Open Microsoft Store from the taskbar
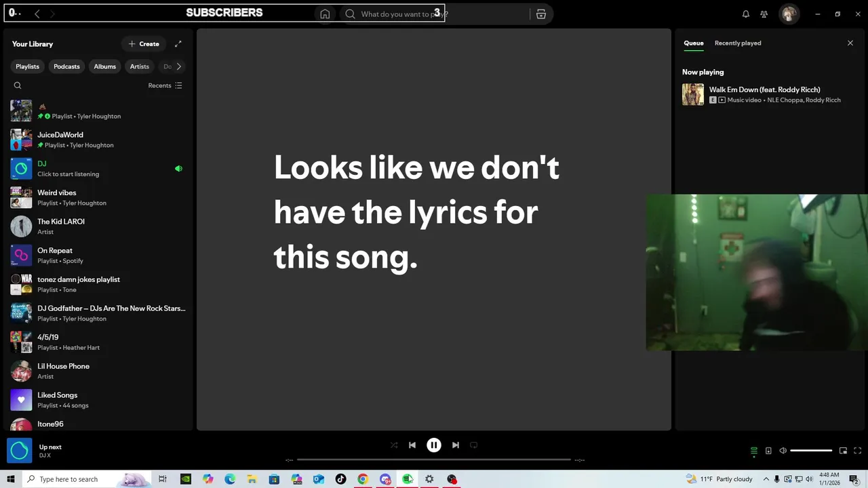 tap(274, 479)
